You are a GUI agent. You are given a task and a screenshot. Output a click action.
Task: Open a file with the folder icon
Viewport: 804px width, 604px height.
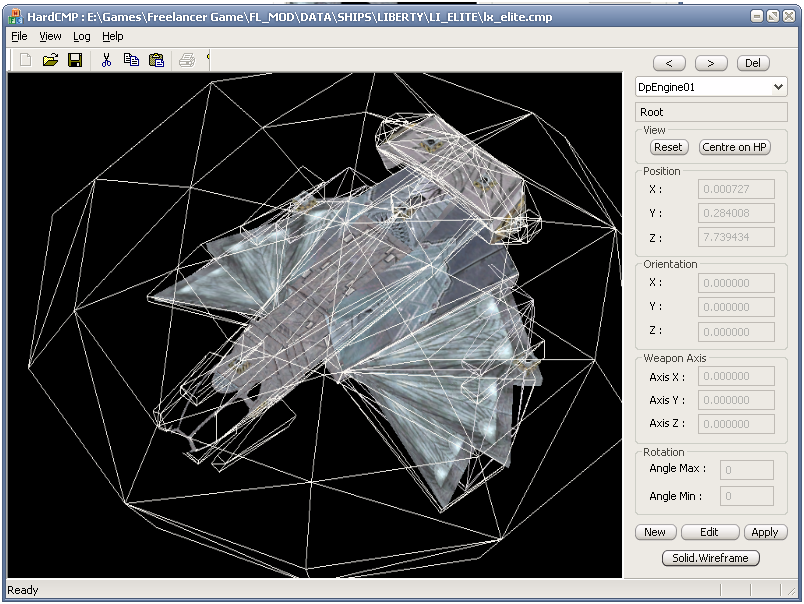[50, 60]
